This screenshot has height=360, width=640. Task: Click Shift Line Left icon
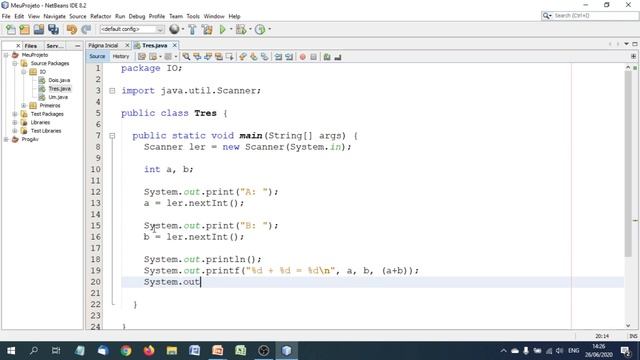(x=278, y=57)
